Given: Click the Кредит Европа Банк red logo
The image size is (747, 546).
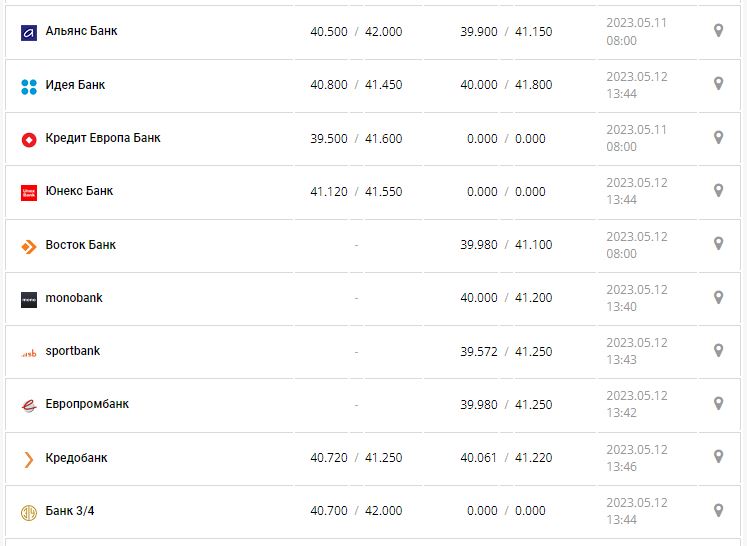Looking at the screenshot, I should 28,139.
